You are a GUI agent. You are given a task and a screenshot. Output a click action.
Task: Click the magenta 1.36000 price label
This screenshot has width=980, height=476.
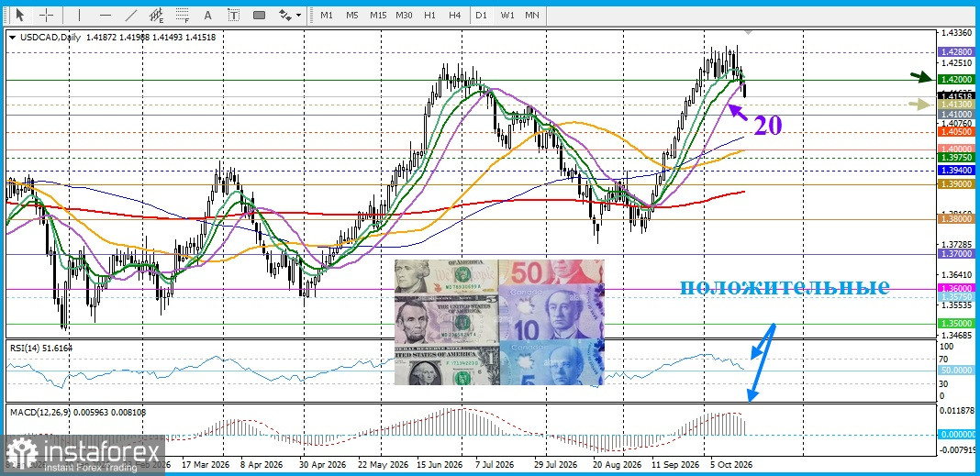tap(956, 289)
